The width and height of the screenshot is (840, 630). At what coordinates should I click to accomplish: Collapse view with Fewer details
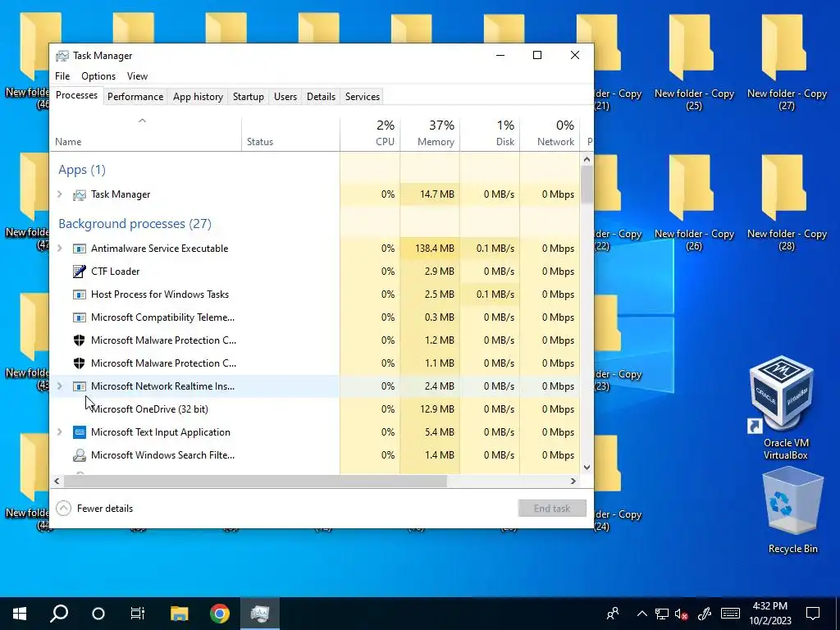coord(94,509)
